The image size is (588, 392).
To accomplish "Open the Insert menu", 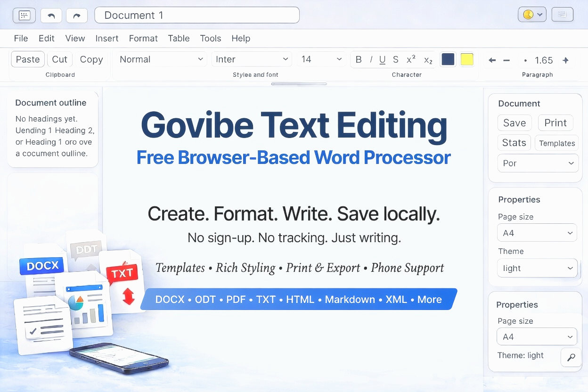I will [x=107, y=39].
